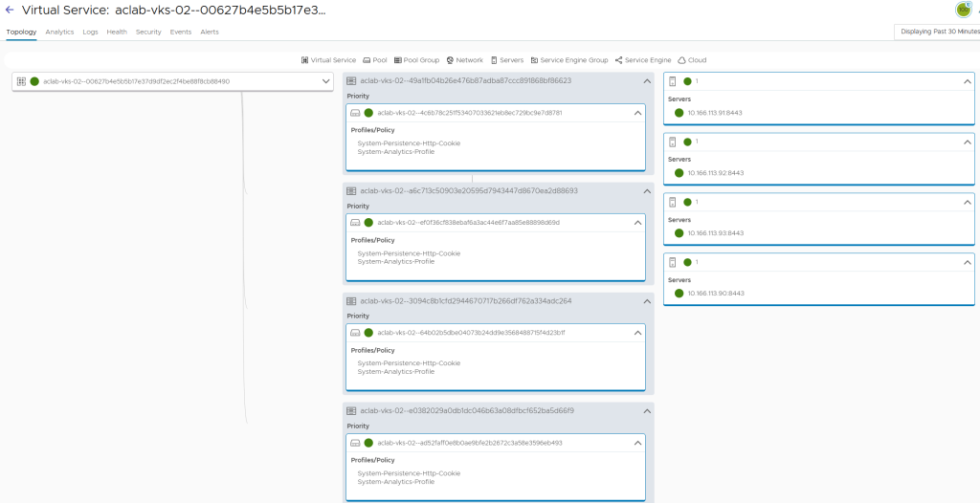Open the Displaying Past 30 Minutes selector
The width and height of the screenshot is (980, 503).
point(938,32)
